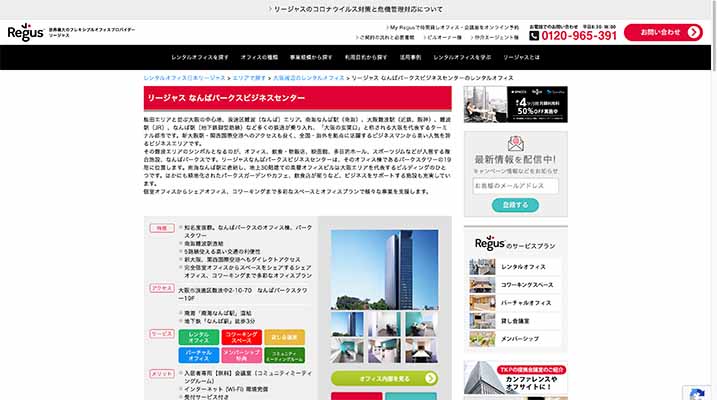Viewport: 717px width, 400px height.
Task: Open the ビルオーナー様 link
Action: [443, 37]
